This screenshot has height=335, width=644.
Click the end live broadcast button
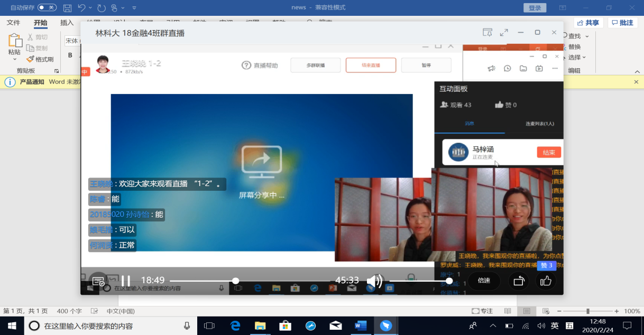371,66
